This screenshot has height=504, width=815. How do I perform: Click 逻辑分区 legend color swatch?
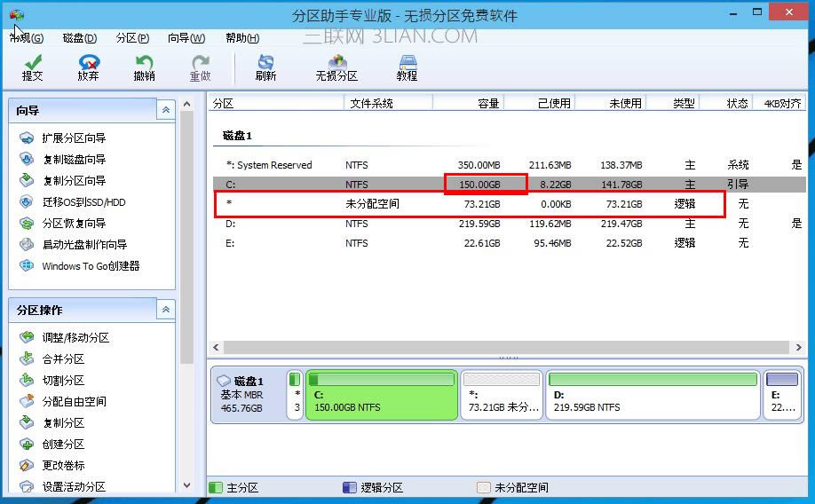(349, 487)
